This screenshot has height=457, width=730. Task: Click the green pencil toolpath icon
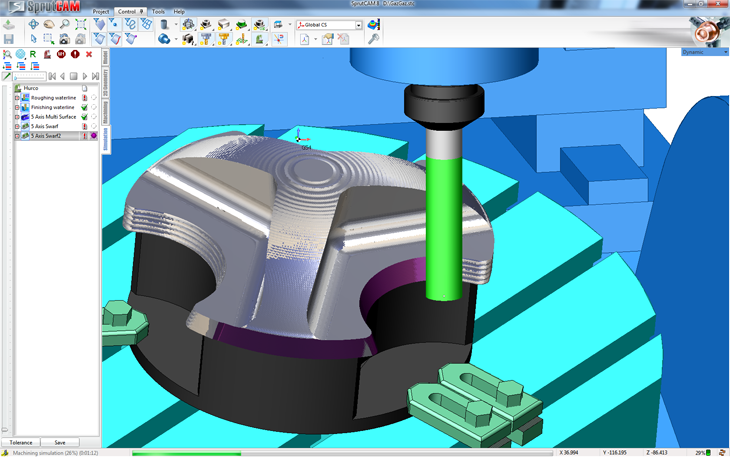tap(6, 76)
